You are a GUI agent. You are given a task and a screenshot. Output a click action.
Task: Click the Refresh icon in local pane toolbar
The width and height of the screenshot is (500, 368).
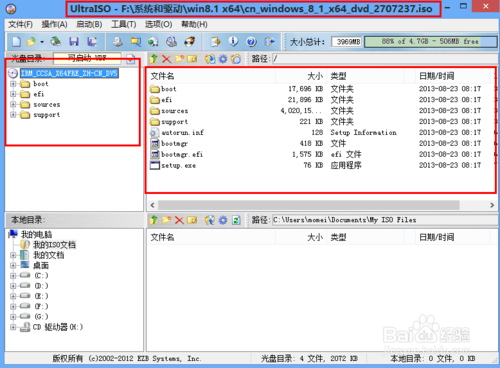pos(236,220)
